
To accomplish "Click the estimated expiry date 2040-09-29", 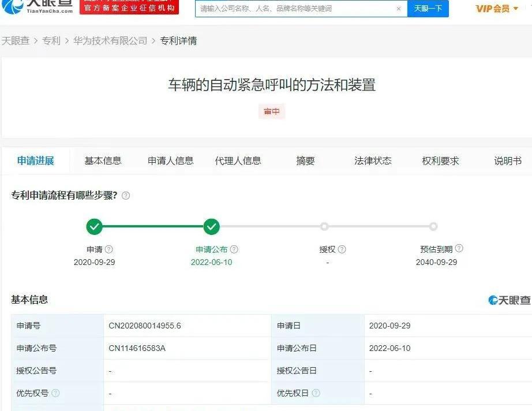I will point(436,262).
